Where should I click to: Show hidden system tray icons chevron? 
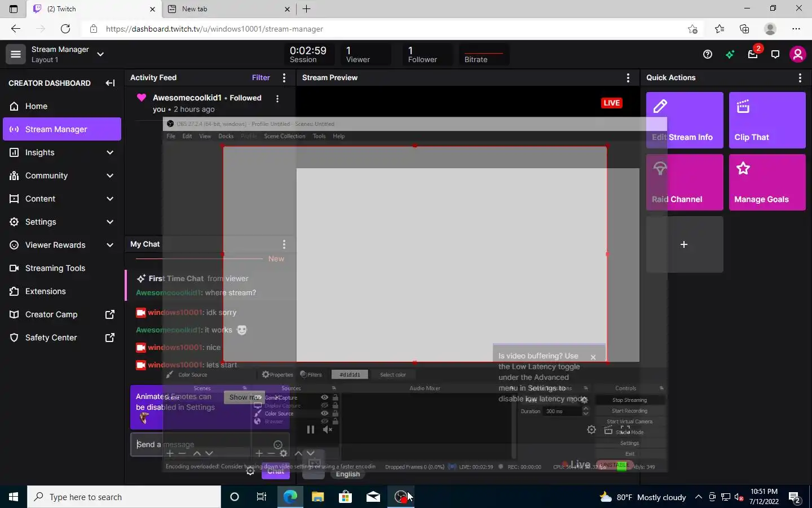699,497
